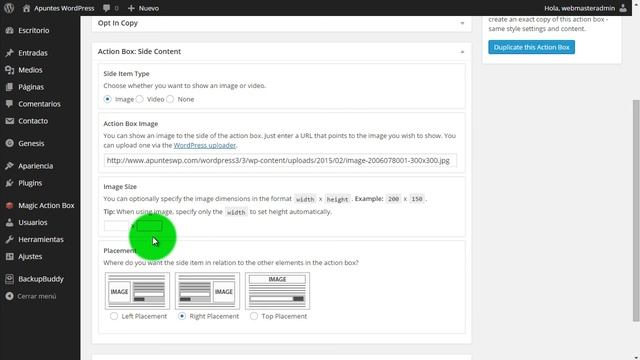Click the Plugins plug icon
The height and width of the screenshot is (360, 640).
tap(10, 183)
